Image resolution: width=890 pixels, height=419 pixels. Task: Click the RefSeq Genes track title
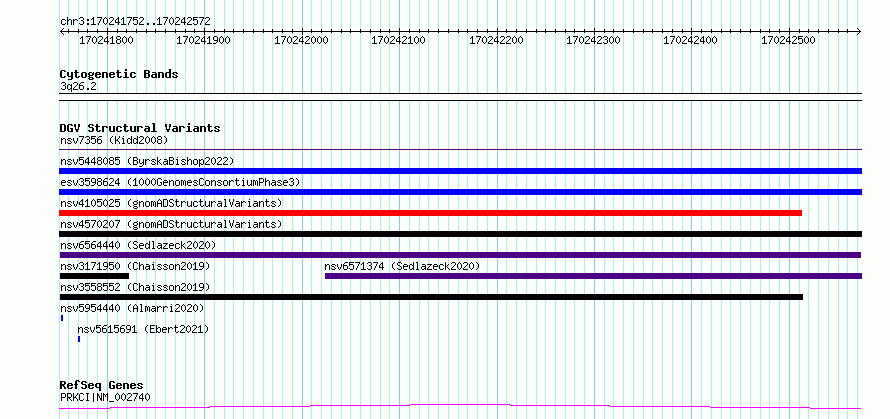tap(102, 386)
